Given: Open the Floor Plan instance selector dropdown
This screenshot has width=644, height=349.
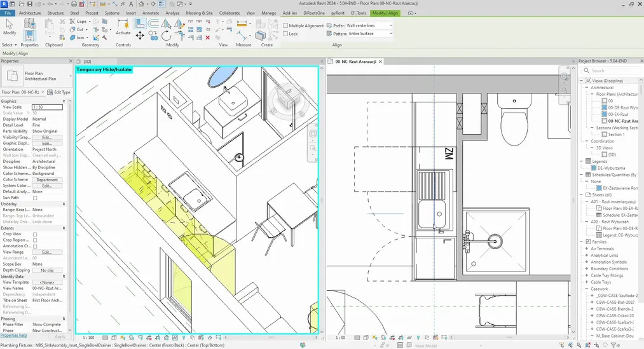Looking at the screenshot, I should click(x=23, y=92).
